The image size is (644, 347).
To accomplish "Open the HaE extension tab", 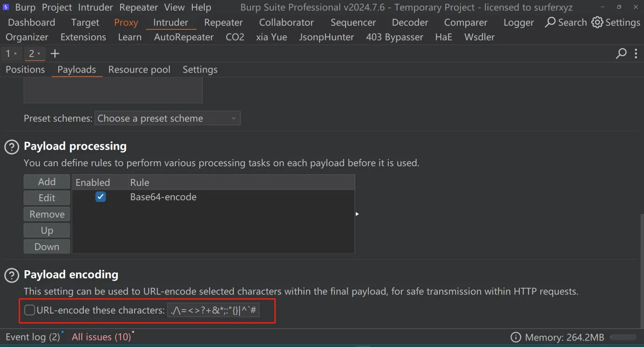I will 444,37.
